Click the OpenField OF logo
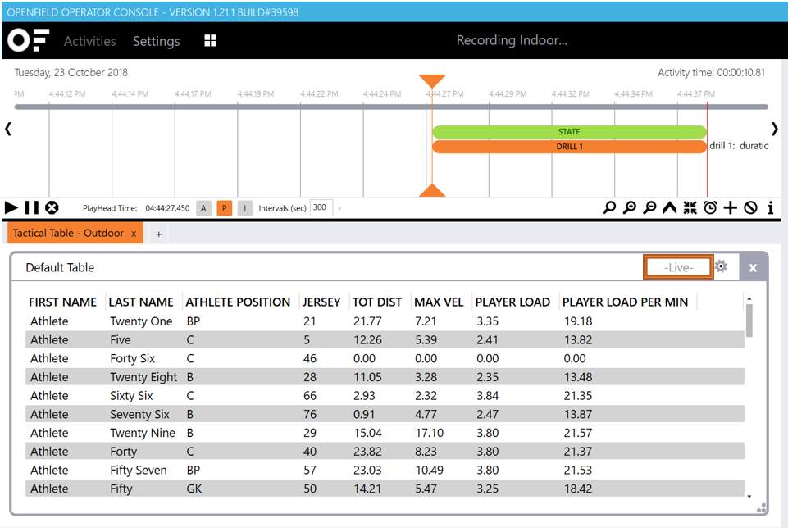 [x=28, y=40]
